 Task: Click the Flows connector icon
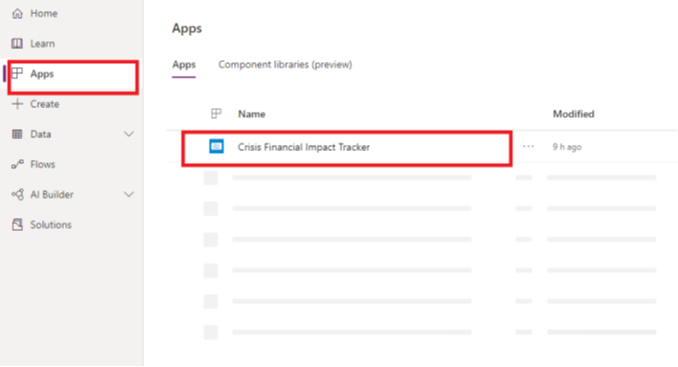click(x=17, y=164)
